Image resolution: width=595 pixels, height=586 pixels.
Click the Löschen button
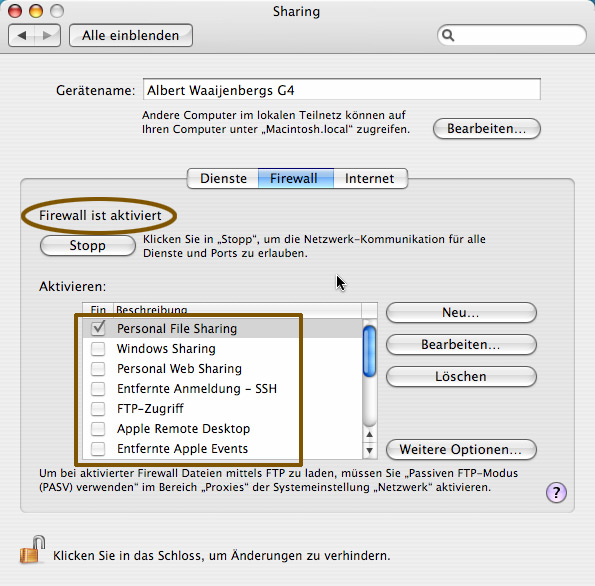[461, 376]
